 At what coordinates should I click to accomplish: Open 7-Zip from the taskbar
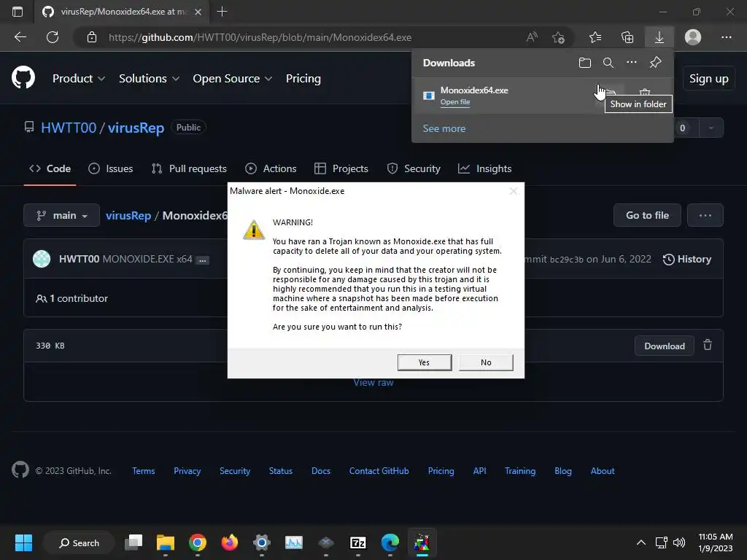[357, 542]
